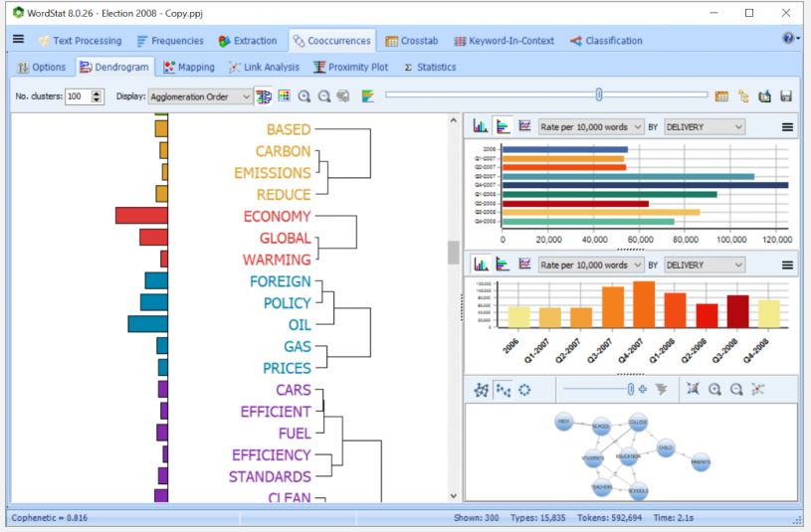The width and height of the screenshot is (811, 532).
Task: Select the ECONOMY keyword in the dendrogram
Action: point(277,216)
